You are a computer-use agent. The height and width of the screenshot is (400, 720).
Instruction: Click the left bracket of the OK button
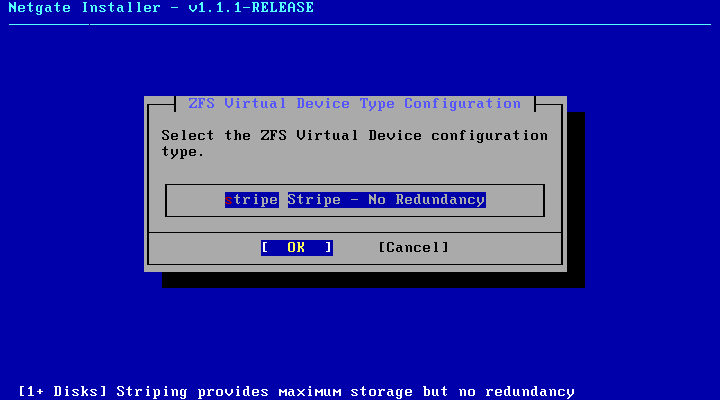(265, 247)
